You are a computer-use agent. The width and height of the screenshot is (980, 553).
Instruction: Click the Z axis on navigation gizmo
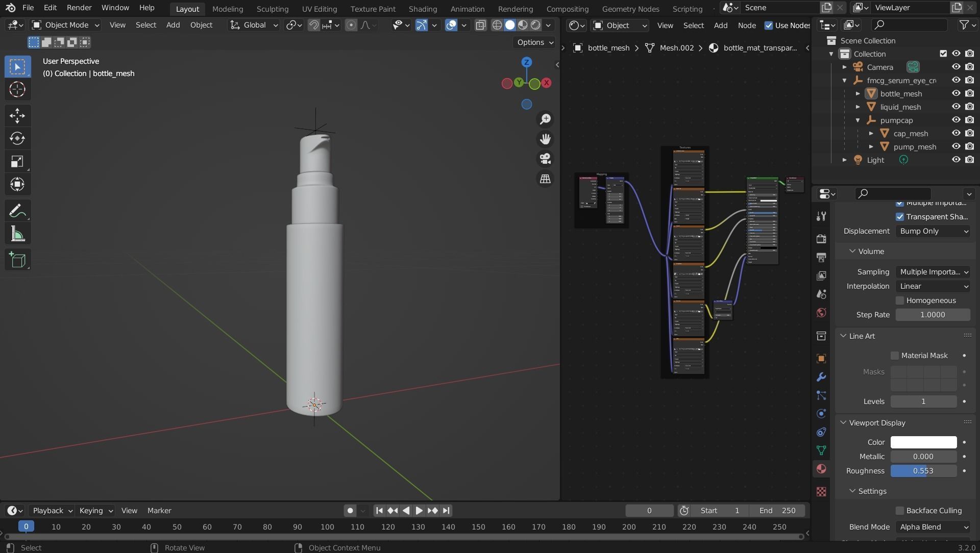[x=526, y=62]
